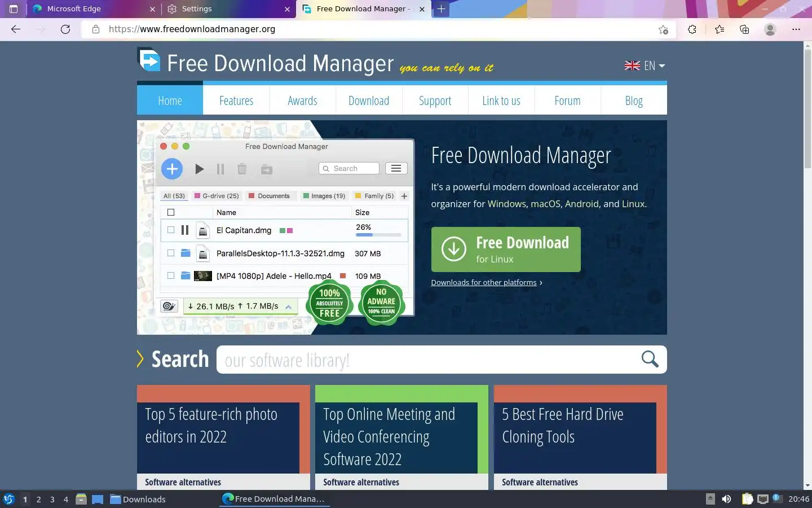Open a new tab with the plus button
Screen dimensions: 812x508
point(441,9)
